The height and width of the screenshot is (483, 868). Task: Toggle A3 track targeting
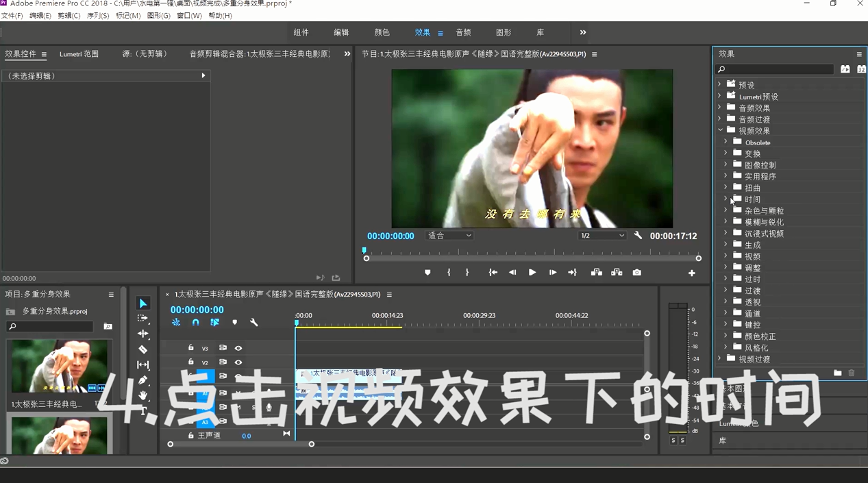point(205,422)
